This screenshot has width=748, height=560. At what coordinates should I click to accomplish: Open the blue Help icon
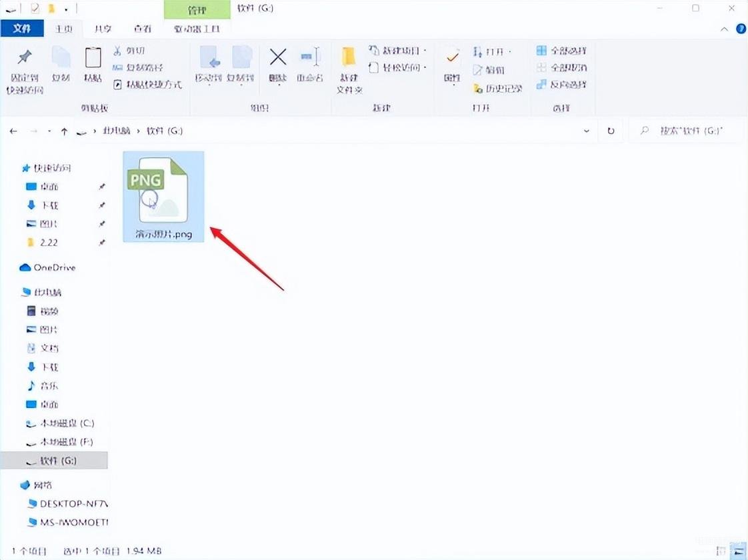[741, 29]
